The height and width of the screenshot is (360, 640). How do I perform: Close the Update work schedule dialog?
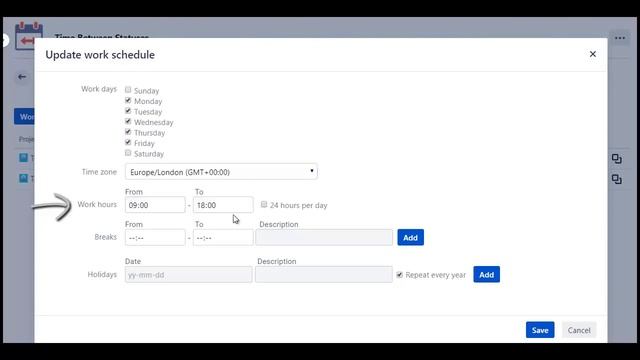pos(593,54)
